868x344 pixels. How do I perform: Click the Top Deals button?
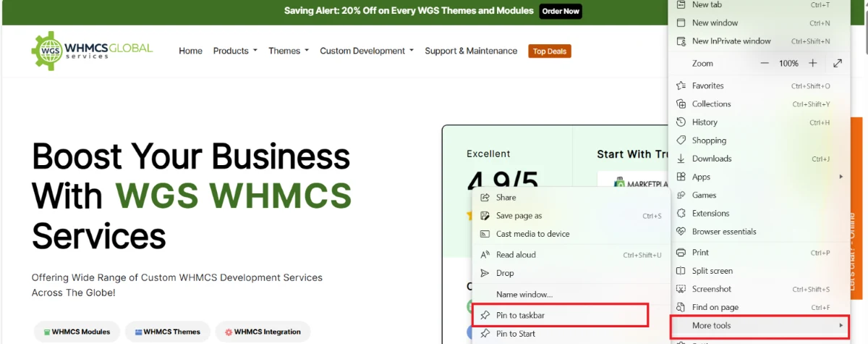point(550,51)
